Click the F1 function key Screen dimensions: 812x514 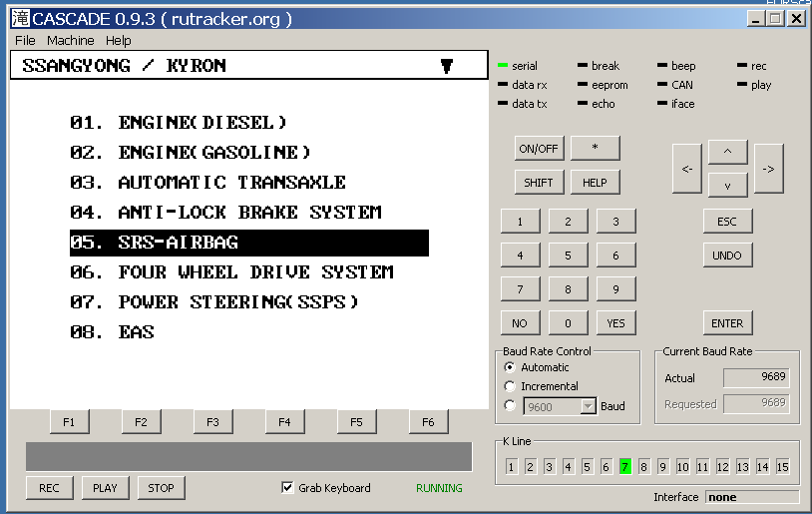point(69,422)
